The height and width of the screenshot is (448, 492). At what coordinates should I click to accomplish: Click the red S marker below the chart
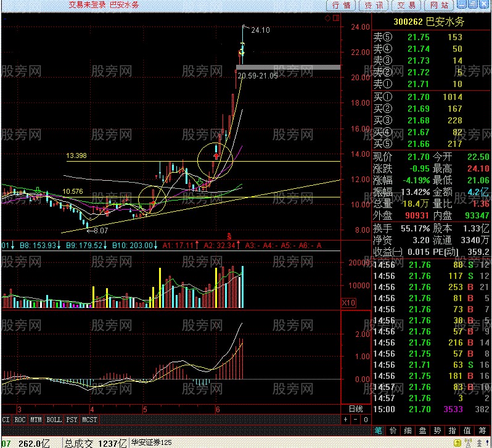[x=229, y=236]
